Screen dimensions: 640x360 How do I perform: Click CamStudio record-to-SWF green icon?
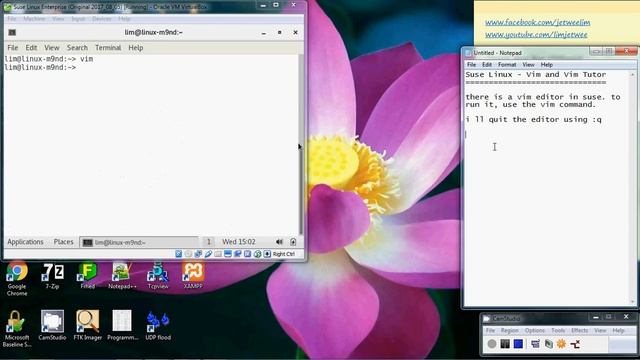[x=549, y=344]
